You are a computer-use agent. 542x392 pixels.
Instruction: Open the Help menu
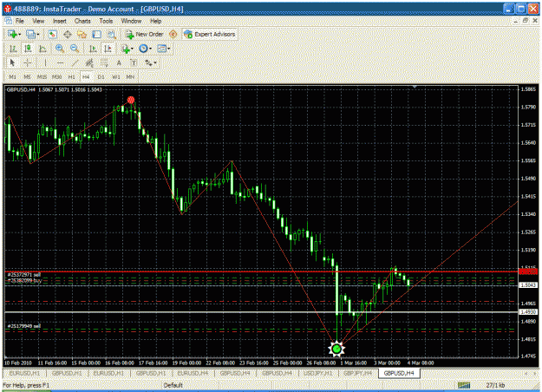click(x=155, y=21)
